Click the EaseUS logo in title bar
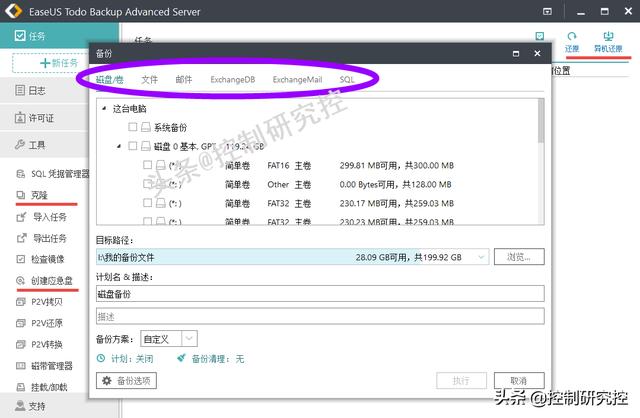Screen dimensions: 640x418 13,11
